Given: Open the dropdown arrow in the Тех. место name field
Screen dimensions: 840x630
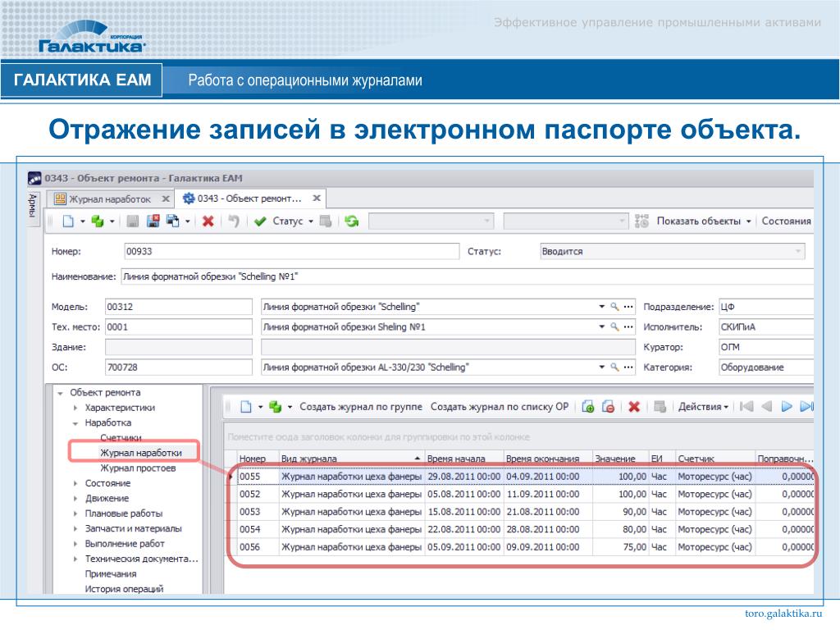Looking at the screenshot, I should point(601,326).
